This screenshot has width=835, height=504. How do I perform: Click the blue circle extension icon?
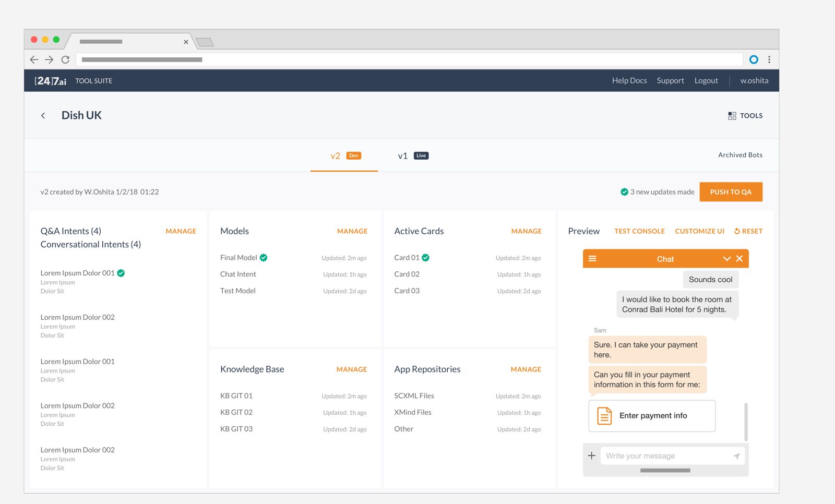tap(754, 59)
